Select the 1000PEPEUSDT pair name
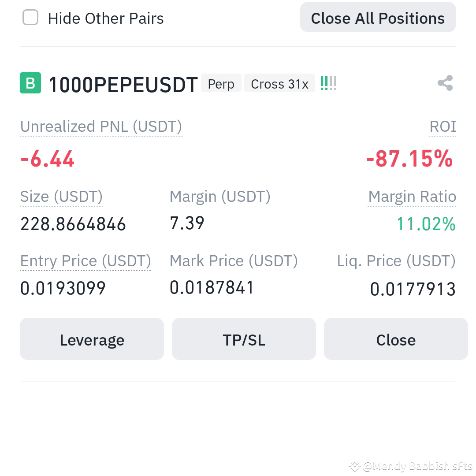The image size is (476, 476). pyautogui.click(x=123, y=84)
